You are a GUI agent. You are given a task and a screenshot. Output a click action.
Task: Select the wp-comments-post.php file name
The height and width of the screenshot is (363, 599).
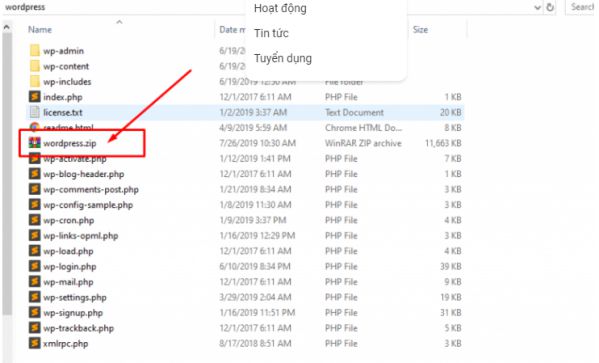91,190
